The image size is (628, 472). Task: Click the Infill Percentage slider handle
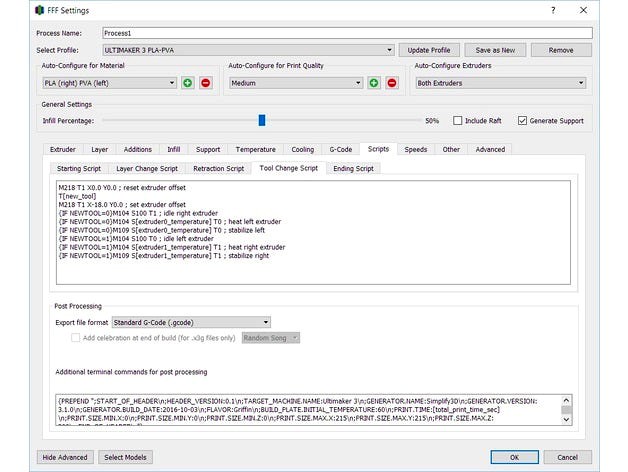tap(262, 120)
